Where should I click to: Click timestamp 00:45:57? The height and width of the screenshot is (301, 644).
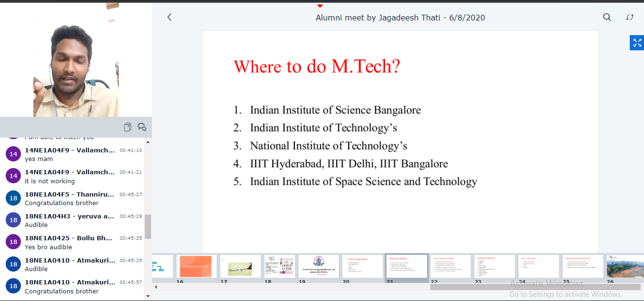[x=131, y=282]
